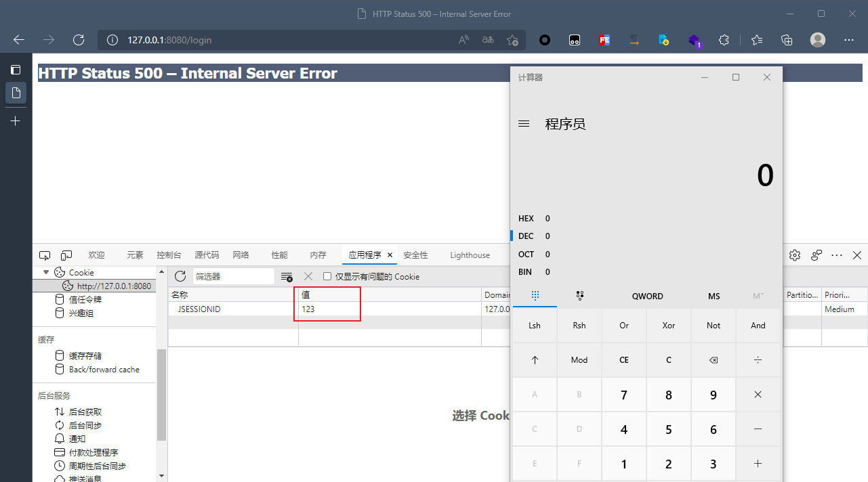Open Read aloud icon in address bar

pos(463,40)
